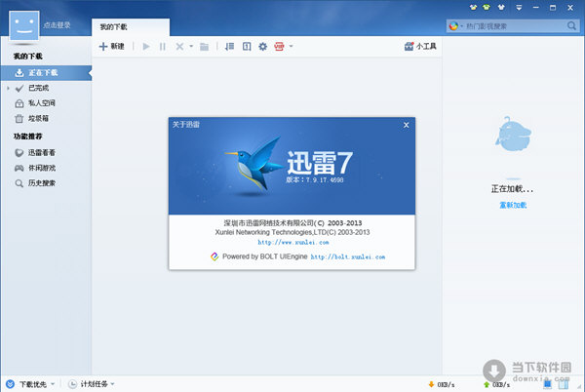
Task: Click the pause download icon
Action: click(x=162, y=46)
